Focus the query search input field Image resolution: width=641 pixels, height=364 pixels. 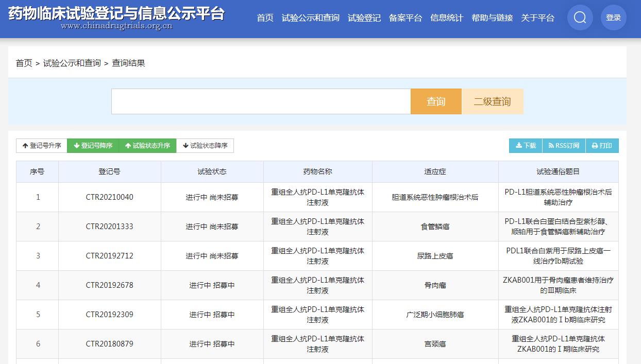[261, 101]
